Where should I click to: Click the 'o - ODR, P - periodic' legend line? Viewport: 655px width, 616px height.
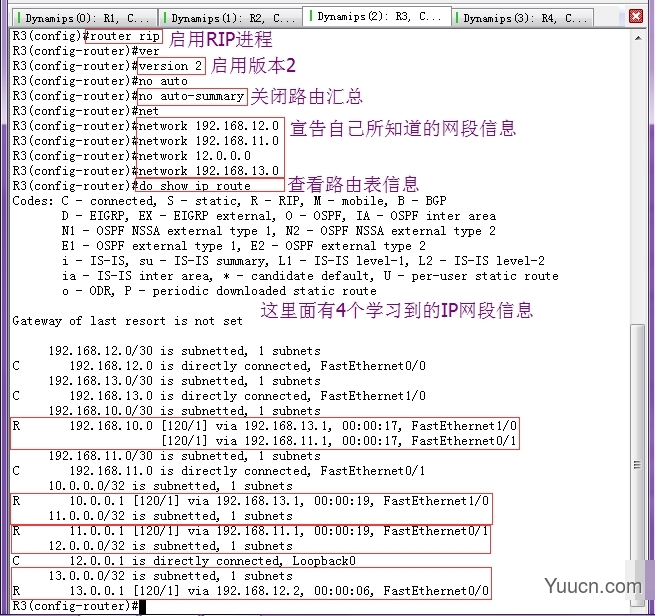click(219, 291)
